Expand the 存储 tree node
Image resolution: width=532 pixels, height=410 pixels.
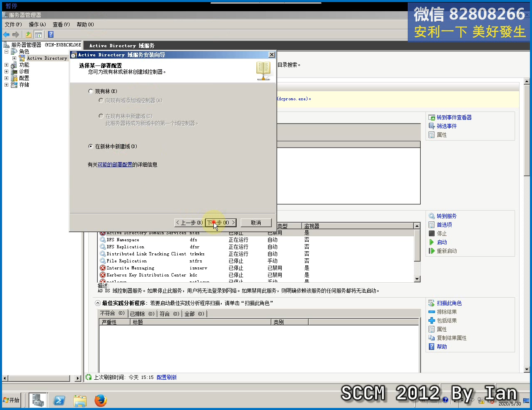coord(6,85)
